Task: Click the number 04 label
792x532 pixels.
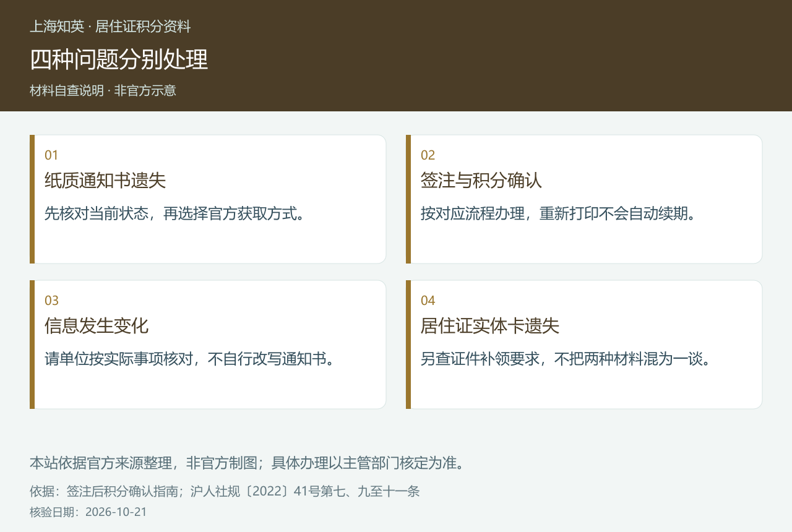Action: [428, 301]
